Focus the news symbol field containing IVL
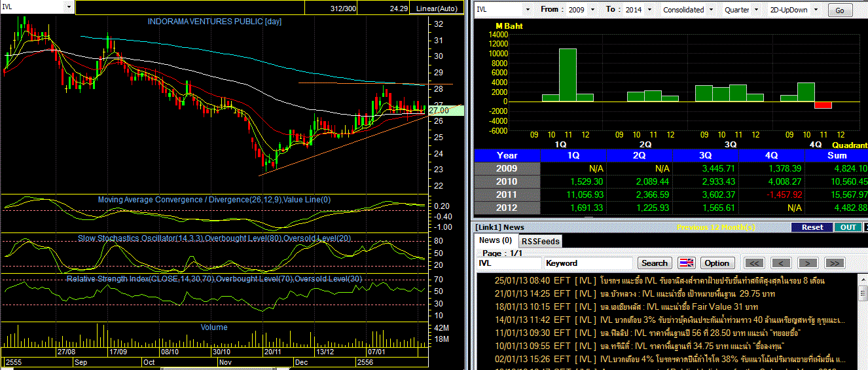Image resolution: width=868 pixels, height=370 pixels. coord(509,263)
